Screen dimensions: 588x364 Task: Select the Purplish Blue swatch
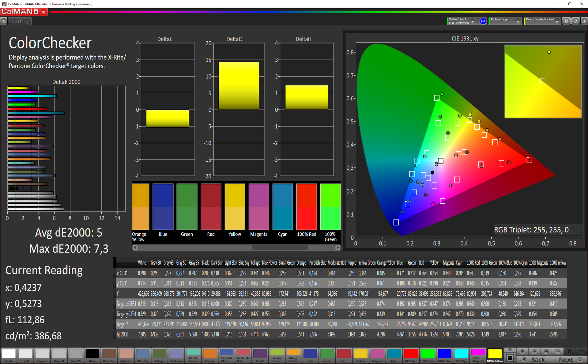pyautogui.click(x=226, y=355)
